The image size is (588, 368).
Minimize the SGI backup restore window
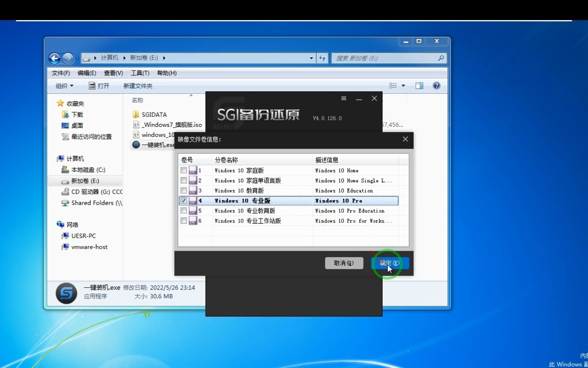point(359,99)
